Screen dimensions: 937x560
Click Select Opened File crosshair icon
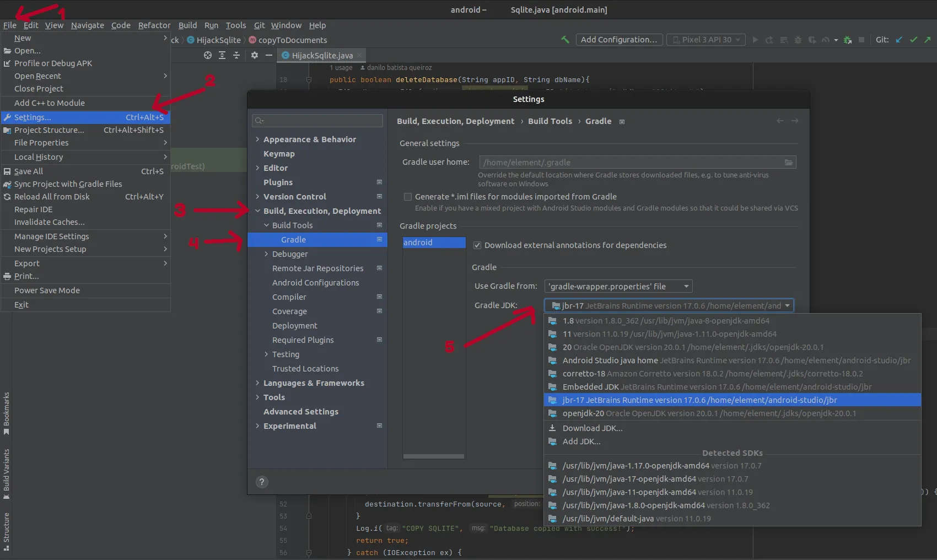(x=208, y=55)
